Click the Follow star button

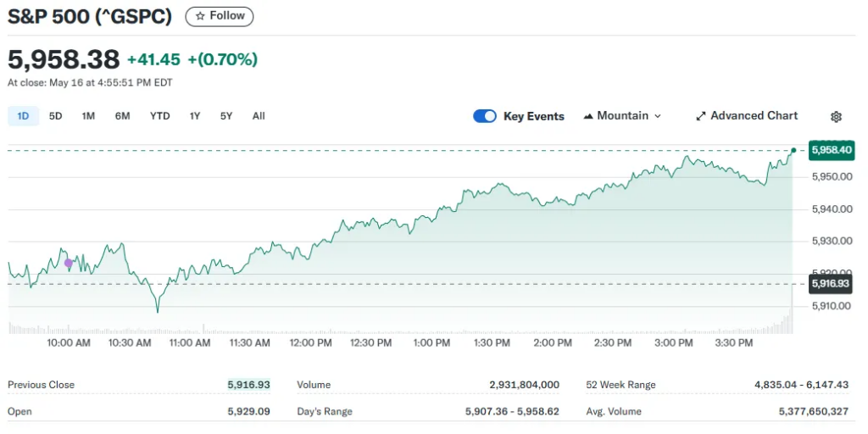220,17
